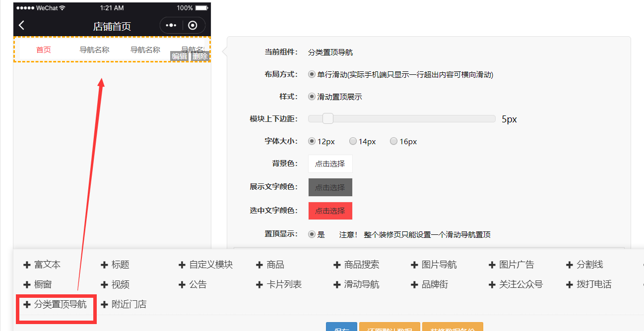644x331 pixels.
Task: Click the plus icon beside 品牌街
Action: 414,285
